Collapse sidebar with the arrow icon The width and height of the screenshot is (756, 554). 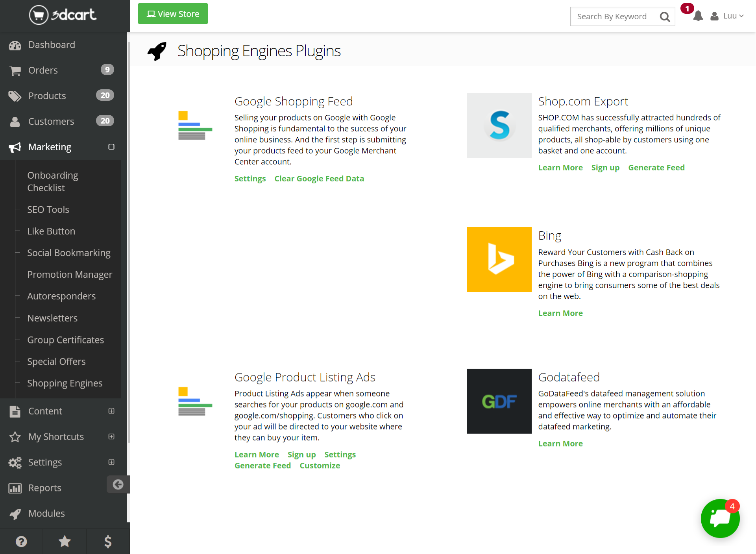tap(118, 484)
